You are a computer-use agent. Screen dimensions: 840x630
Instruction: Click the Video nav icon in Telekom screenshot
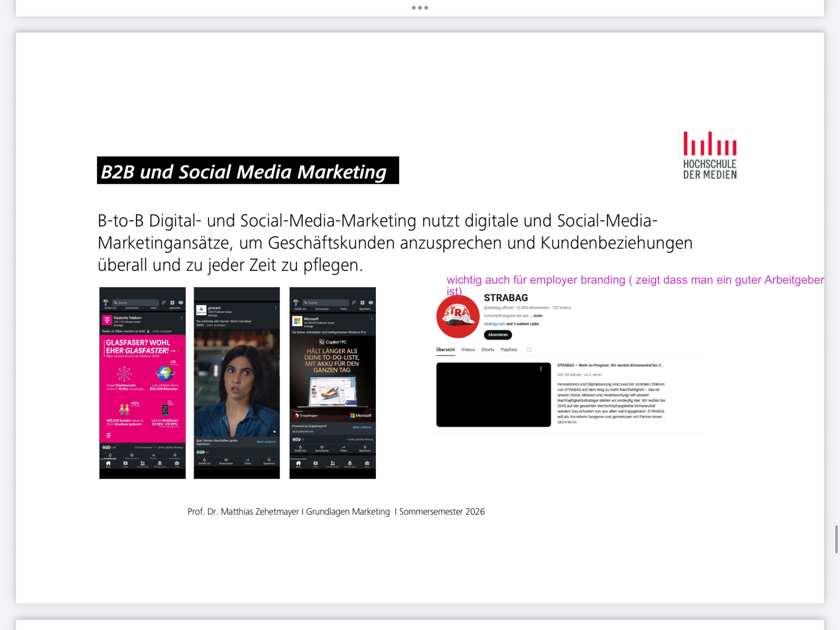125,463
